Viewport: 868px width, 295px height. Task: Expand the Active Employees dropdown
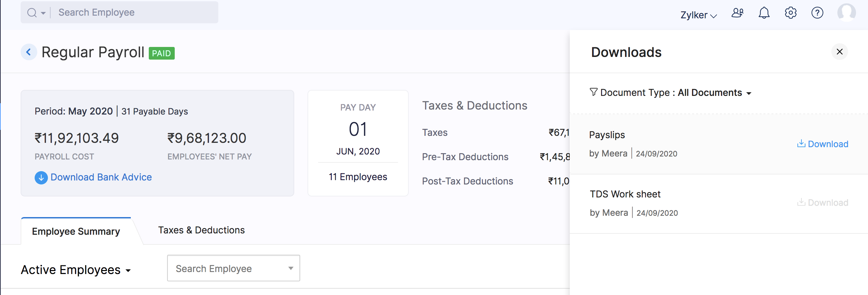click(76, 270)
